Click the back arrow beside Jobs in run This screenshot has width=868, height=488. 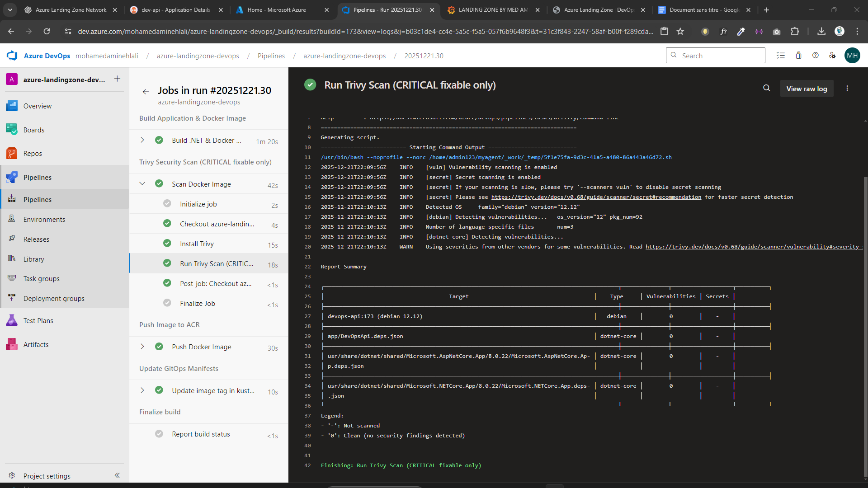click(146, 92)
